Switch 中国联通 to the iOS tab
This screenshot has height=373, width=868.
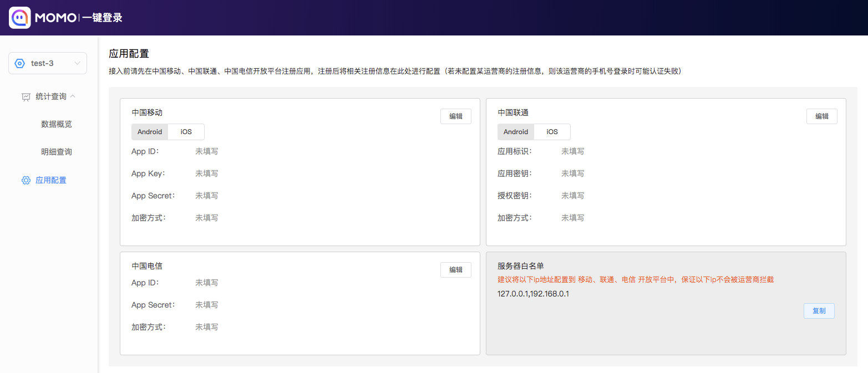click(x=552, y=132)
